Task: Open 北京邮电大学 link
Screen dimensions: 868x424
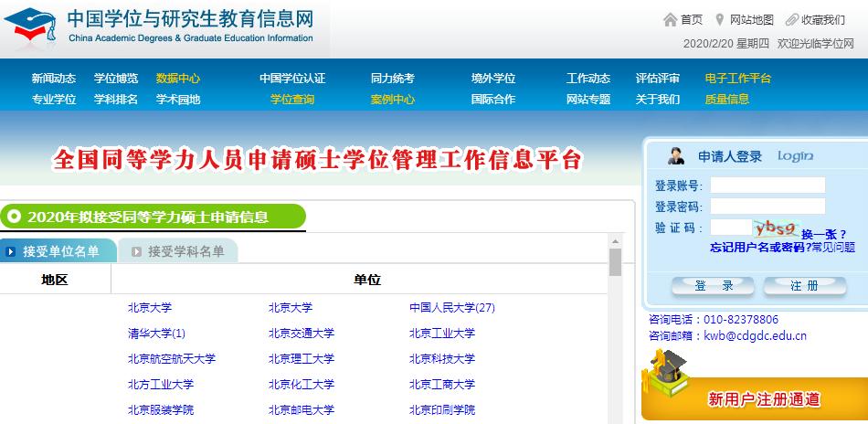Action: [x=302, y=410]
